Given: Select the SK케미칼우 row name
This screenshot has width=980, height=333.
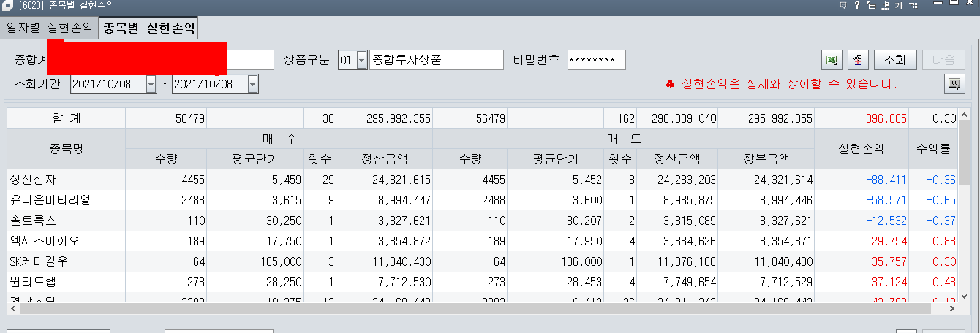Looking at the screenshot, I should [39, 261].
